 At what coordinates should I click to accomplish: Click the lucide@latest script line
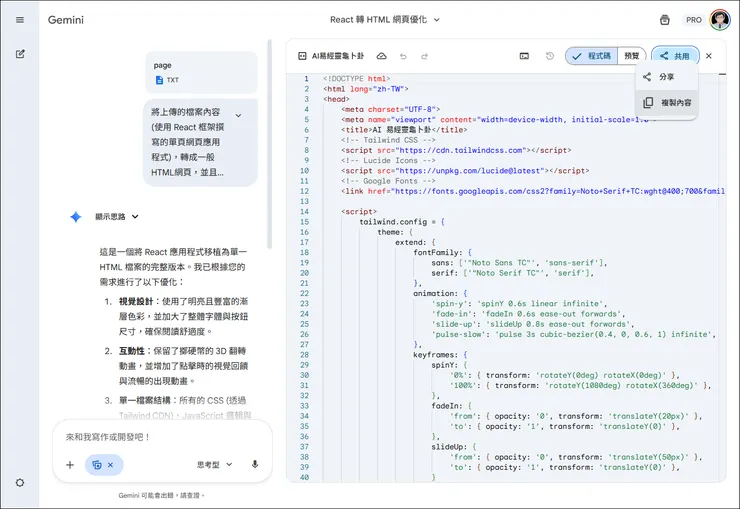pyautogui.click(x=465, y=171)
